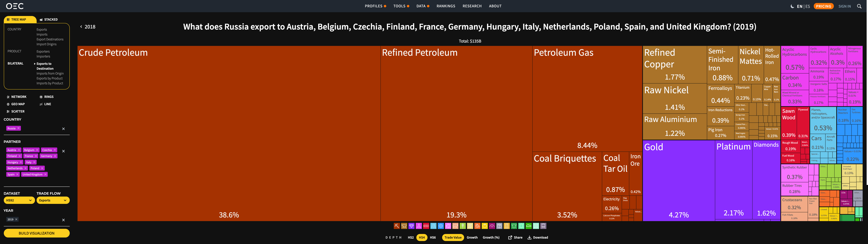Switch to TREE MAP tab
Screen dimensions: 868x244
click(x=20, y=20)
